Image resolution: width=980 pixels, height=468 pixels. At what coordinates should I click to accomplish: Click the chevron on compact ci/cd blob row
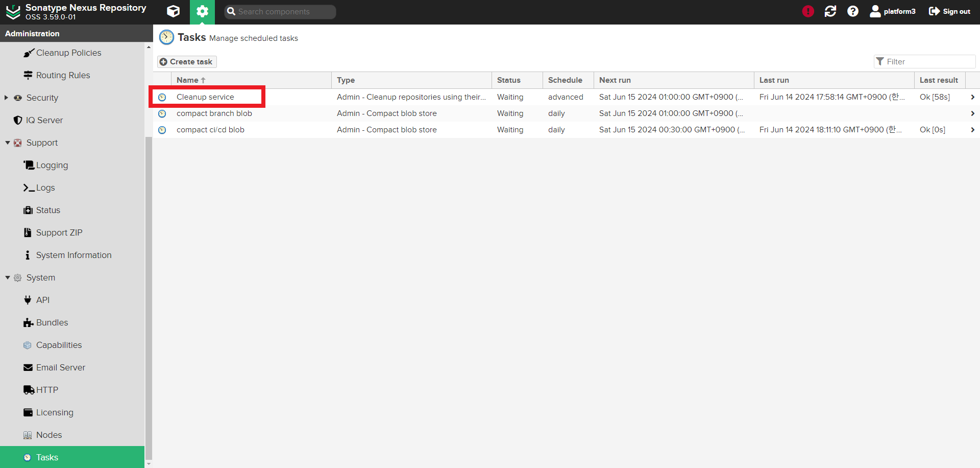click(972, 130)
